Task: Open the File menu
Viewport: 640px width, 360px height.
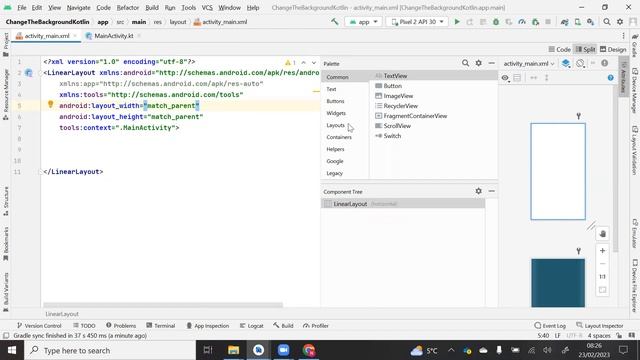Action: coord(22,7)
